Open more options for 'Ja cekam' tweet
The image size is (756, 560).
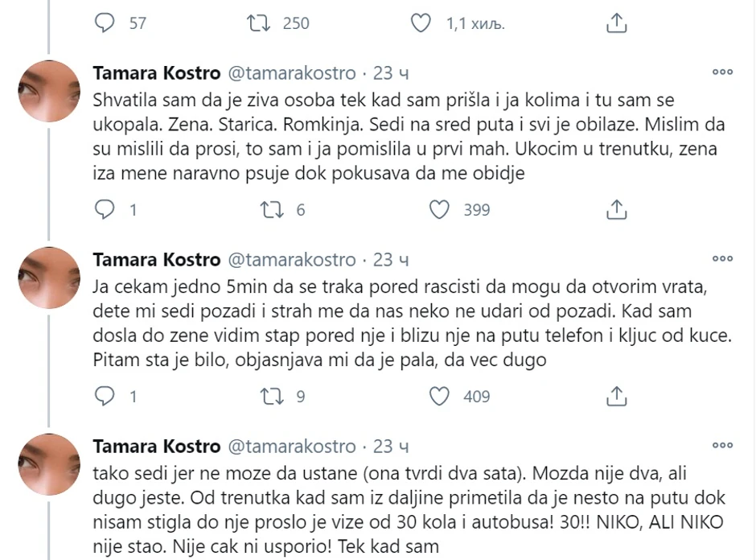722,259
